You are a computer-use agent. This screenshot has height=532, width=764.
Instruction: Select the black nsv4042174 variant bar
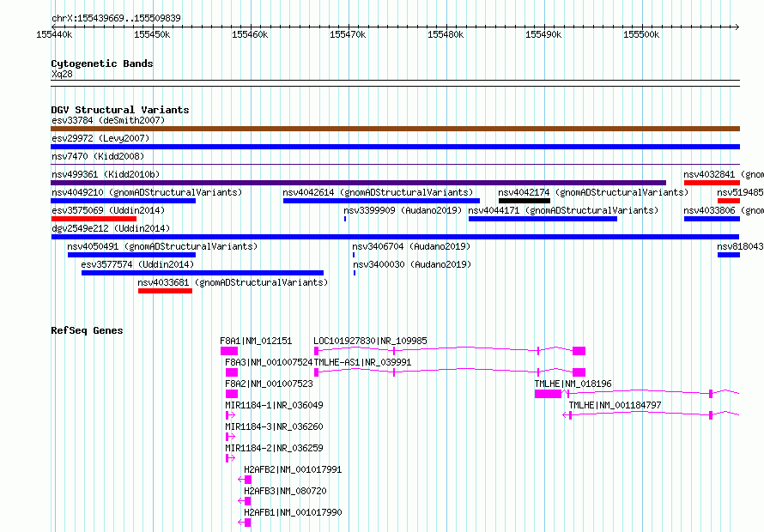[524, 201]
